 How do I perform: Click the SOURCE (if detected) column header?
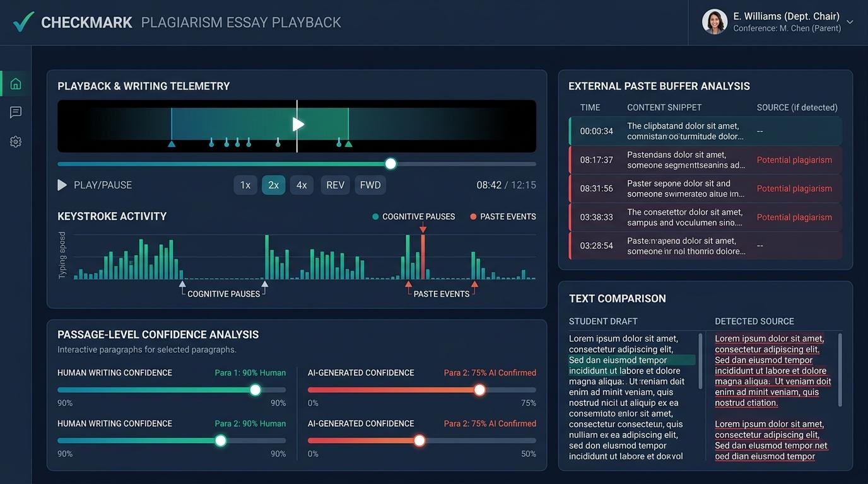point(797,107)
